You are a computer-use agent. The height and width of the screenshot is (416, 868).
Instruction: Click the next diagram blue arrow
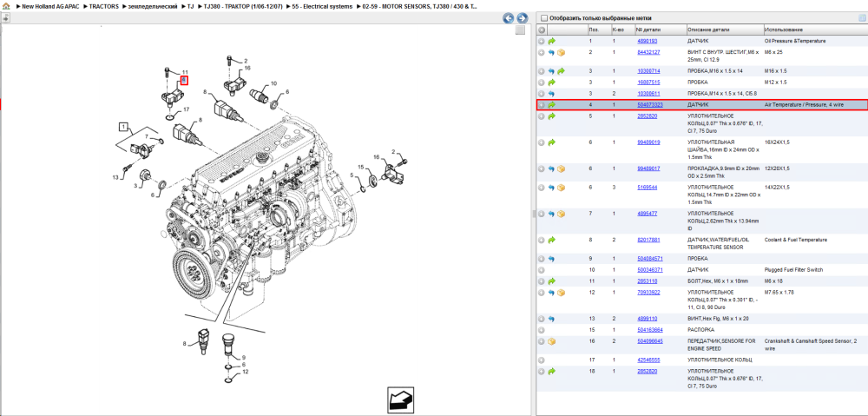(521, 18)
